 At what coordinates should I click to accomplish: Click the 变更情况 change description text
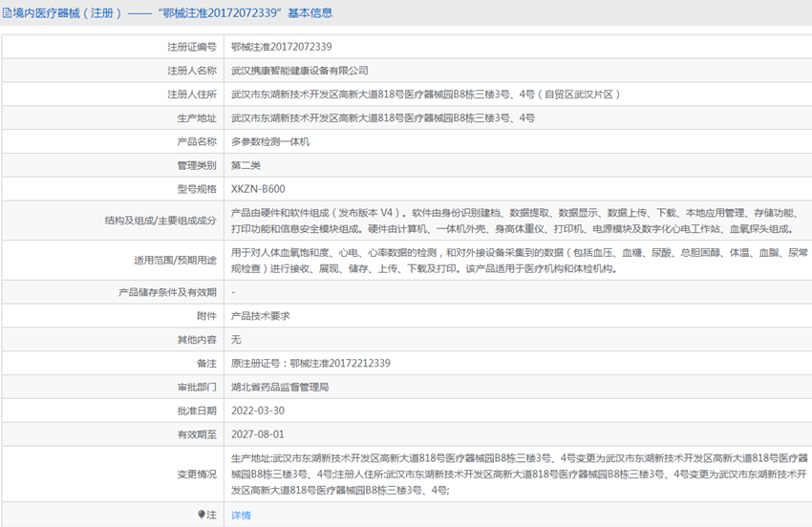click(516, 474)
